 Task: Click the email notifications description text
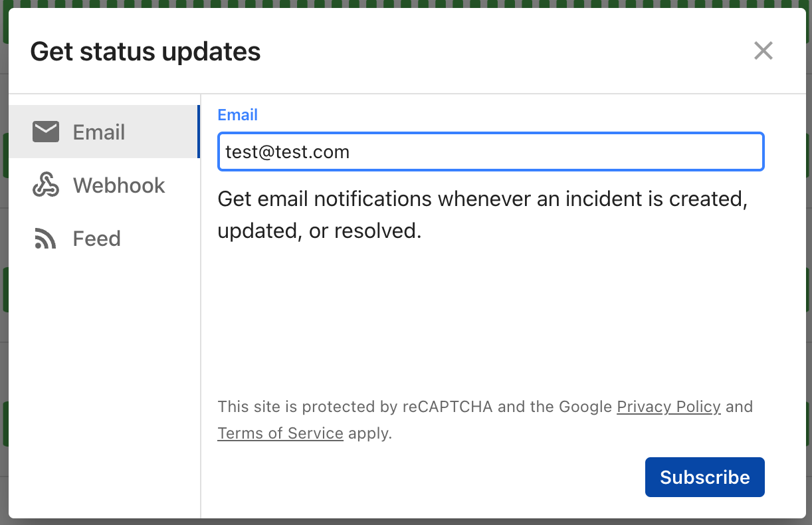(x=483, y=215)
